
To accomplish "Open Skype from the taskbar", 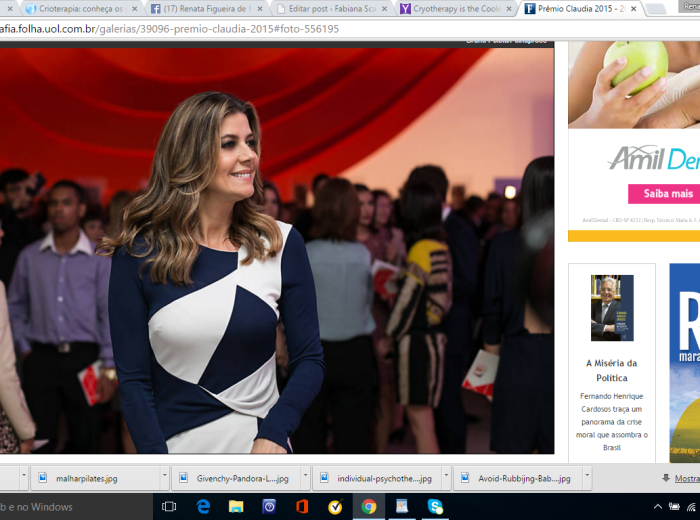I will [x=435, y=507].
